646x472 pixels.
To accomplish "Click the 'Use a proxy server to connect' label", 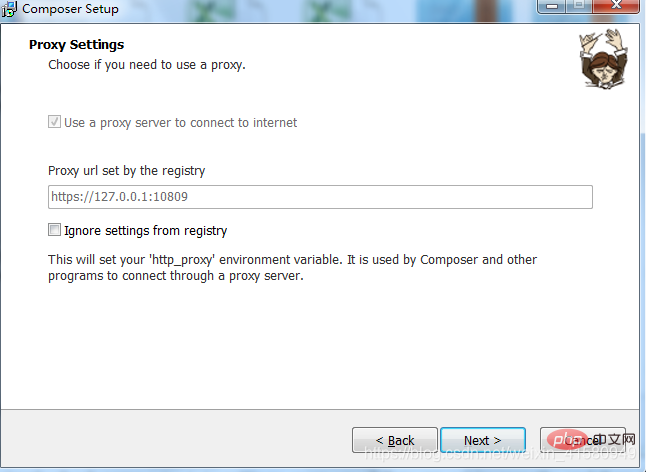I will (x=180, y=123).
